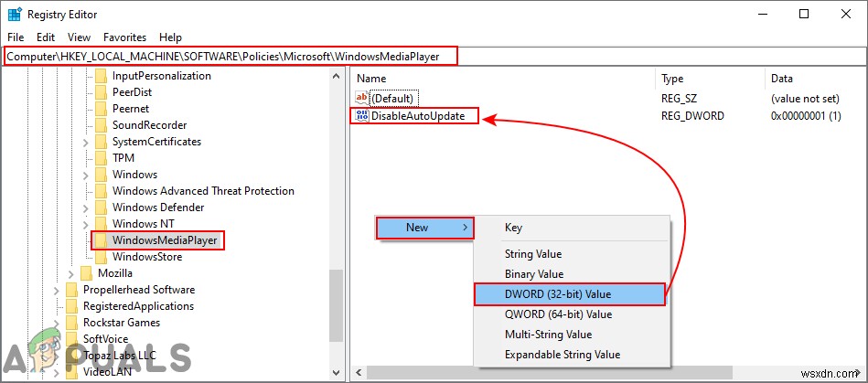Select the Topaz Labs LLC key

(x=120, y=356)
